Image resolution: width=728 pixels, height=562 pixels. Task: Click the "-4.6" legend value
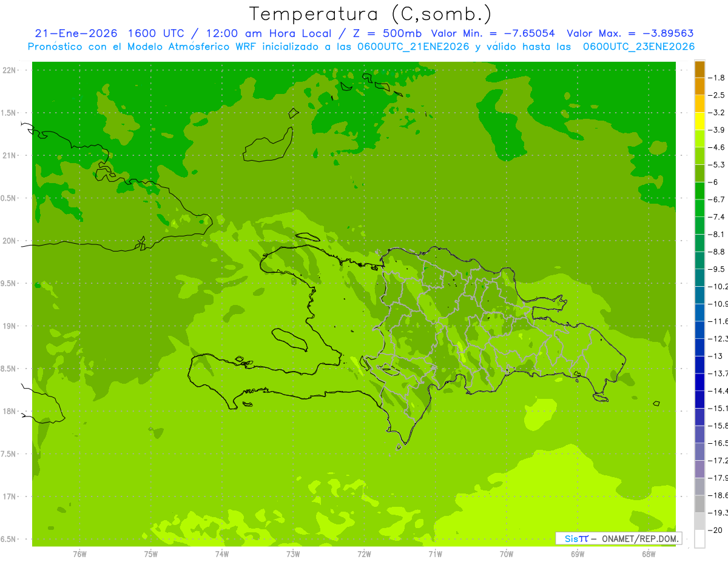[717, 147]
